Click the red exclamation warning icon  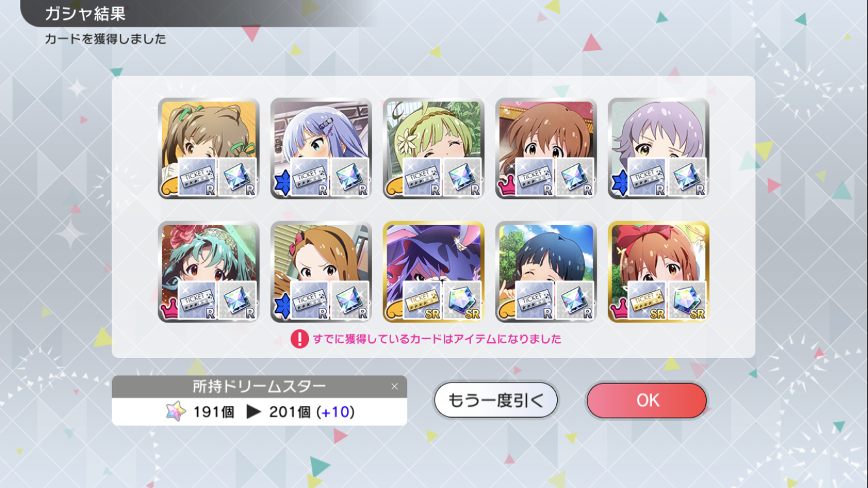pos(299,339)
